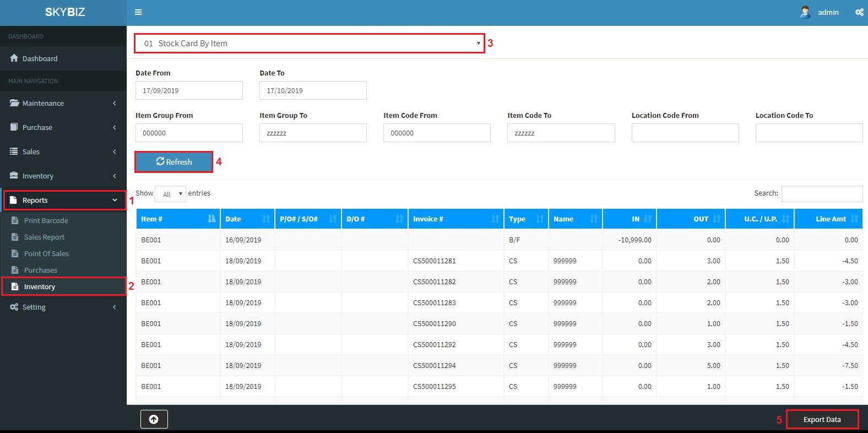Click the Refresh button

(173, 162)
